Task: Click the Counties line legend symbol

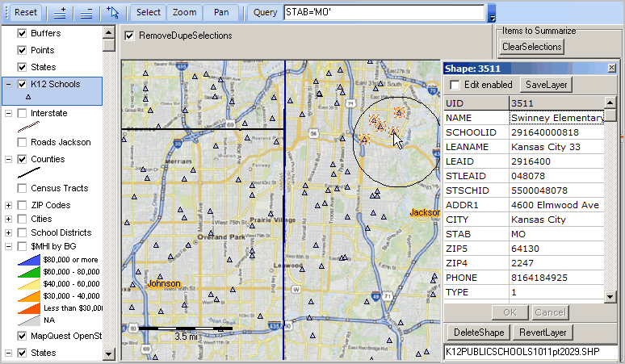Action: point(29,173)
